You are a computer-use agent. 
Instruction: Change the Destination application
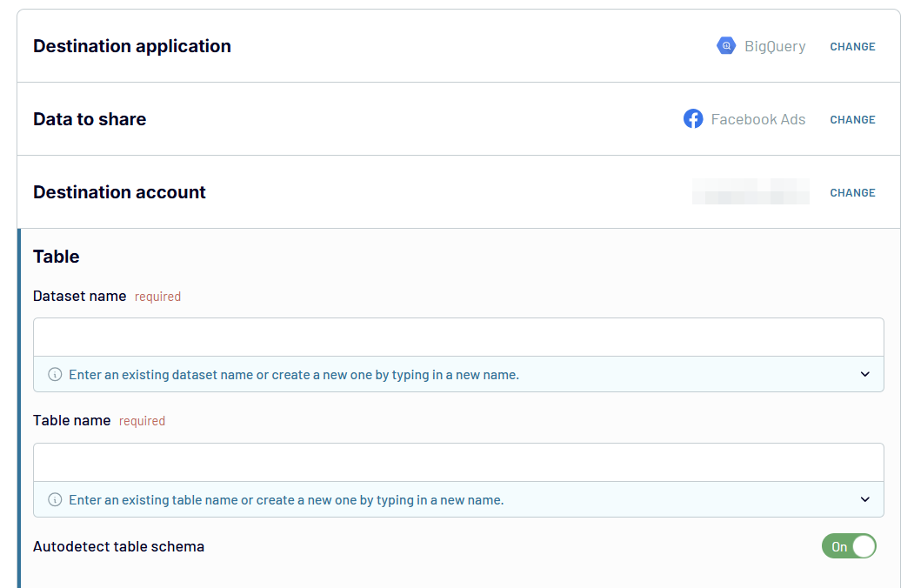tap(852, 47)
